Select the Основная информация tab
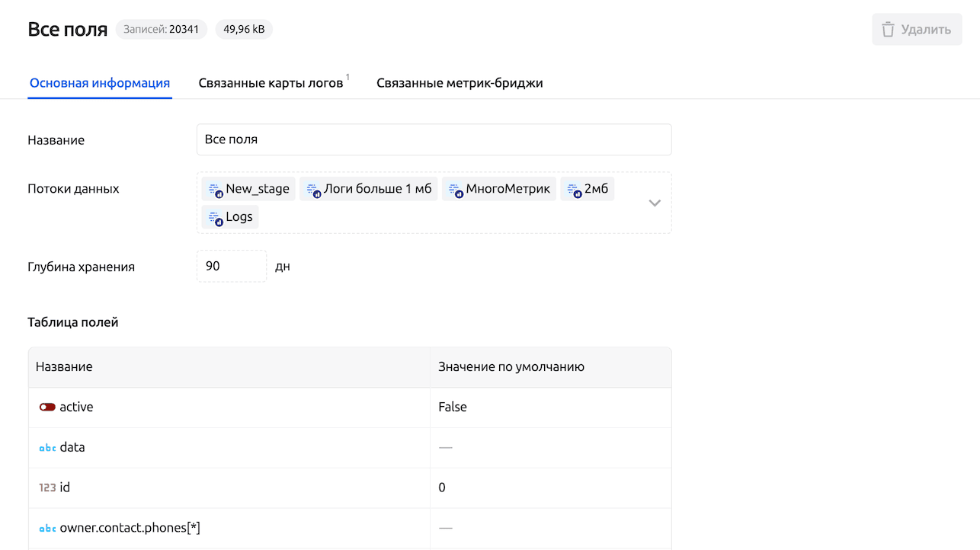 tap(100, 83)
